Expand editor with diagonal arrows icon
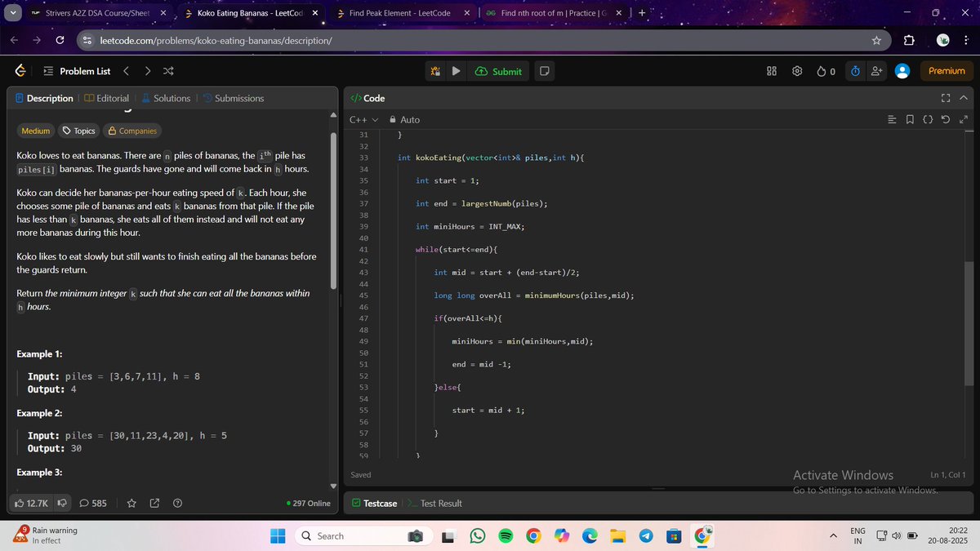Image resolution: width=980 pixels, height=551 pixels. 963,120
